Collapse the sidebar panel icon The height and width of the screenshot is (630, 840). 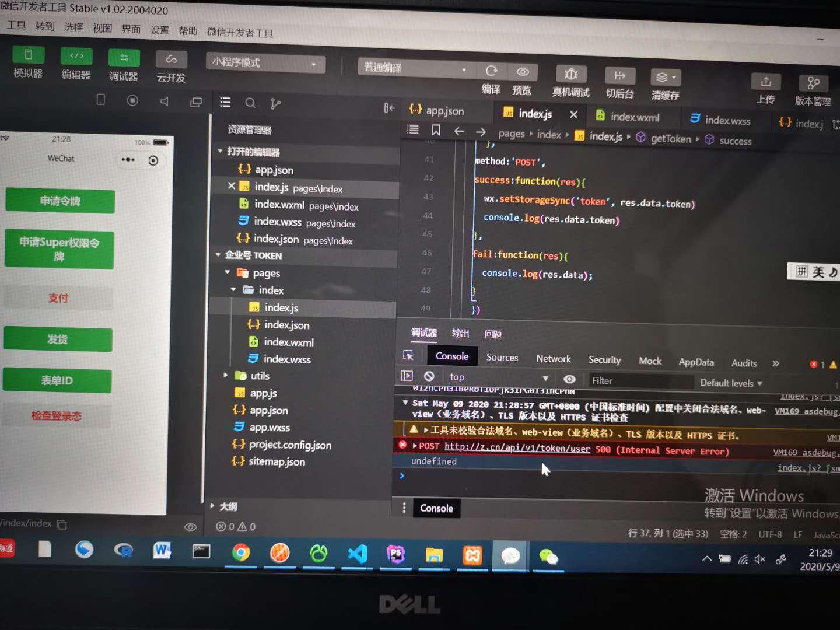(389, 108)
